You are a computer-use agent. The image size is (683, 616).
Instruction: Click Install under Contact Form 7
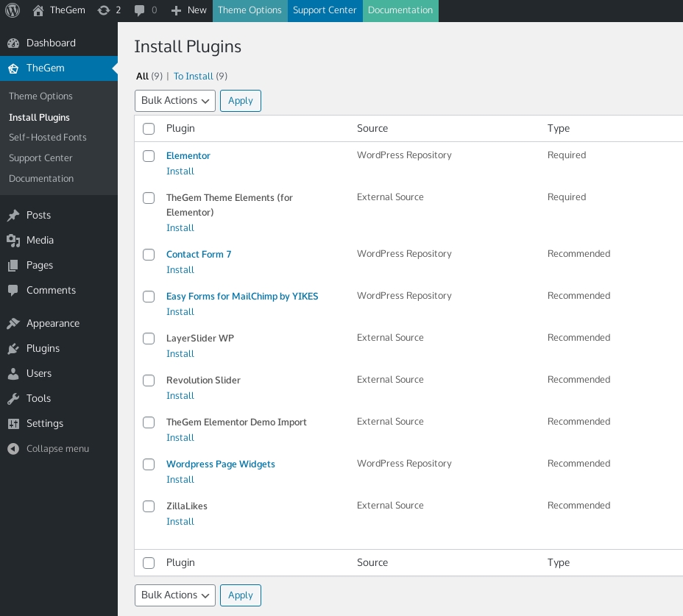[x=180, y=270]
